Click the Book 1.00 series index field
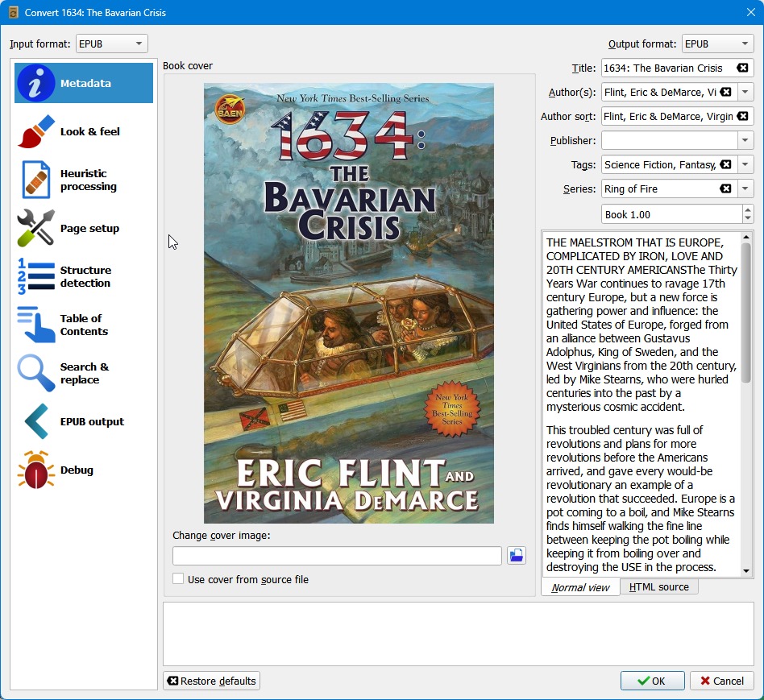This screenshot has height=700, width=764. point(672,214)
